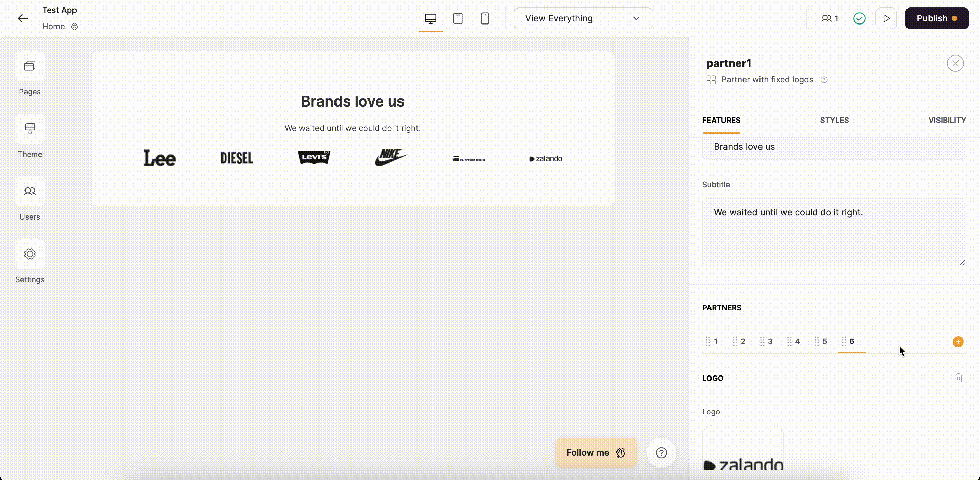
Task: Delete the logo with trash icon
Action: [x=958, y=378]
